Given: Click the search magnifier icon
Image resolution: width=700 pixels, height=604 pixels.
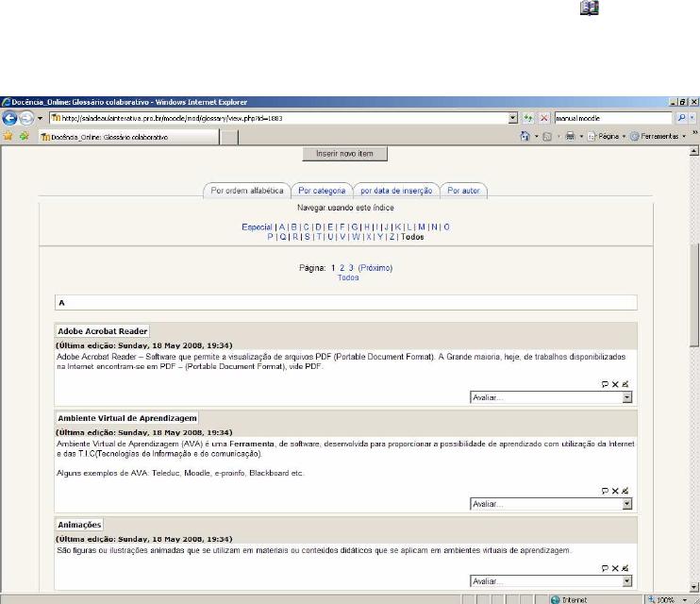Looking at the screenshot, I should click(682, 119).
